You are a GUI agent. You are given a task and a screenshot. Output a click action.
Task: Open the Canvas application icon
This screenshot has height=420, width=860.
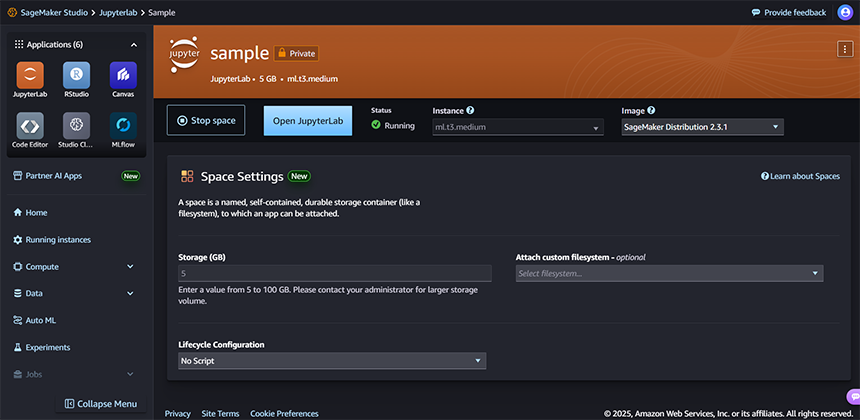tap(123, 75)
